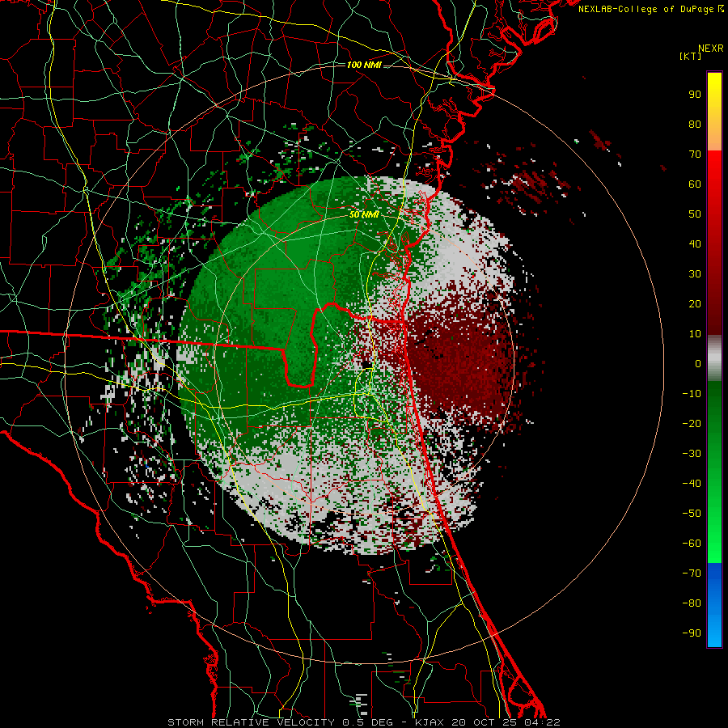The image size is (728, 728).
Task: Click the -30 value on the velocity scale
Action: (692, 454)
